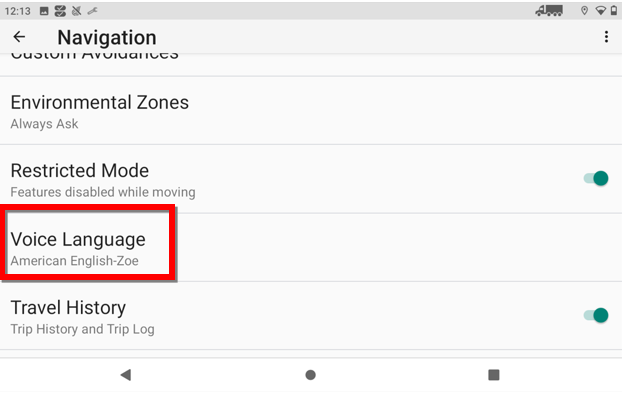Tap the battery status icon
Screen dimensions: 623x395
[x=614, y=11]
